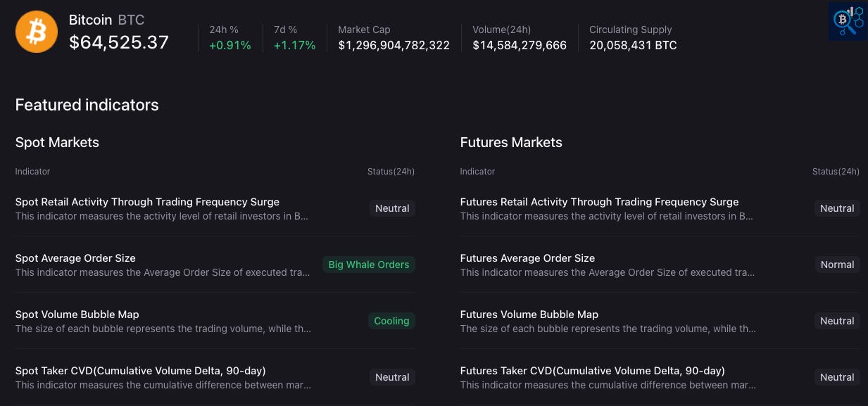
Task: Click Neutral badge for Futures Taker CVD
Action: click(837, 377)
